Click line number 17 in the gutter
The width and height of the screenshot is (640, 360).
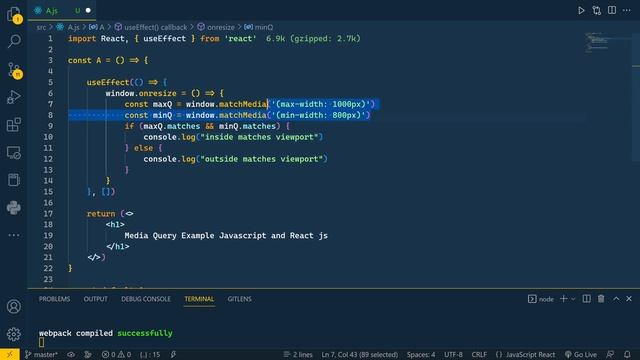(48, 213)
